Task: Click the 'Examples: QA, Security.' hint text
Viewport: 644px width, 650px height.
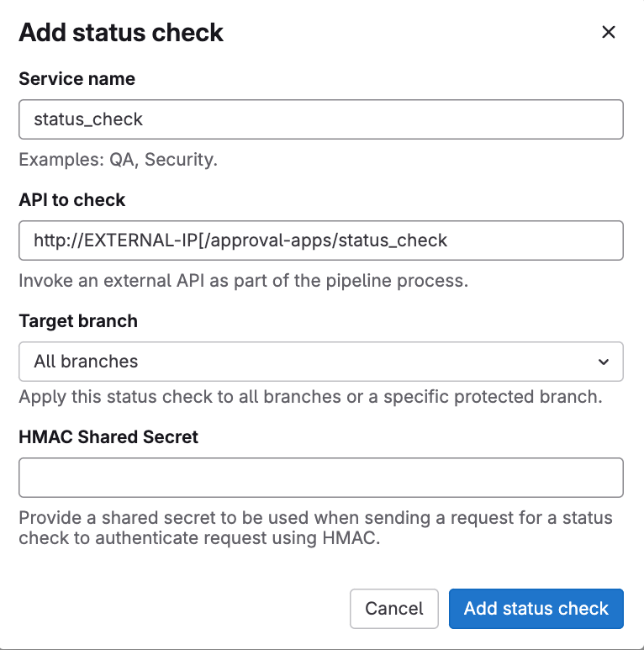Action: [x=118, y=160]
